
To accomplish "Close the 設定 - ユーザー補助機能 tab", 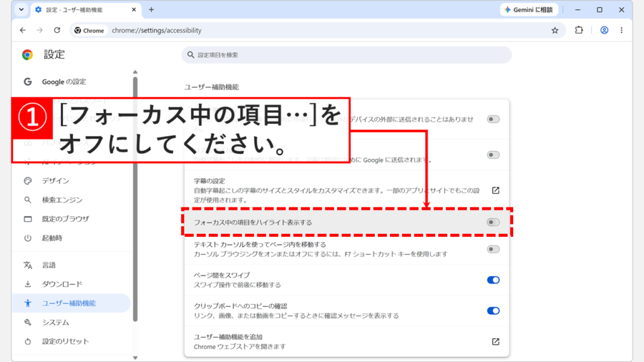I will pos(134,9).
